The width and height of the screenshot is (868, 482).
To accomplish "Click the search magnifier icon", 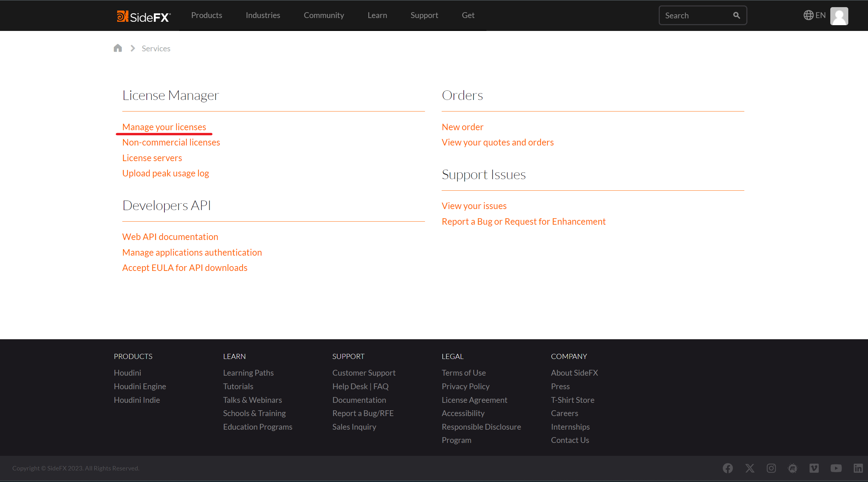I will point(736,15).
